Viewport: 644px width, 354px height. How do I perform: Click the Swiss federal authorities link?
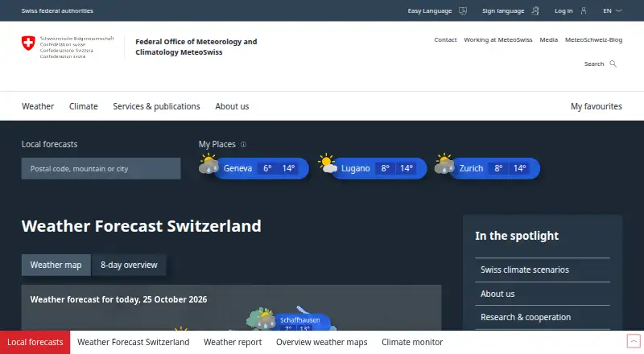pos(57,11)
